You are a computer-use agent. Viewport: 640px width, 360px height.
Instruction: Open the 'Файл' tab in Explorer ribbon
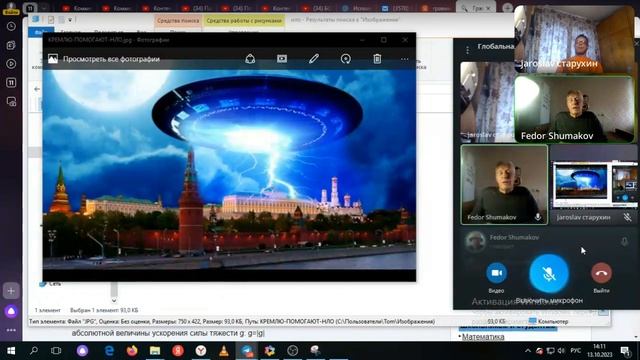point(41,32)
